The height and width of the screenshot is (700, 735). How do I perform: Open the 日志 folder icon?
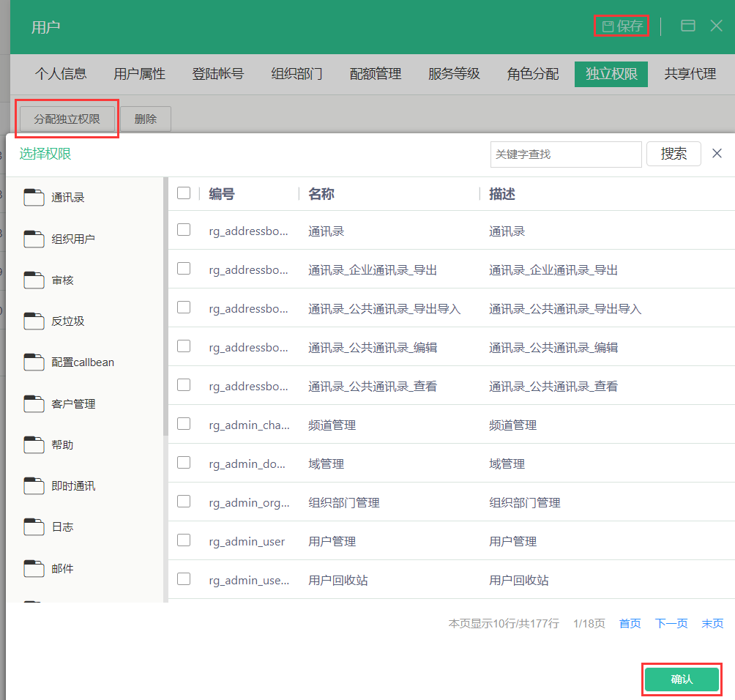(34, 526)
